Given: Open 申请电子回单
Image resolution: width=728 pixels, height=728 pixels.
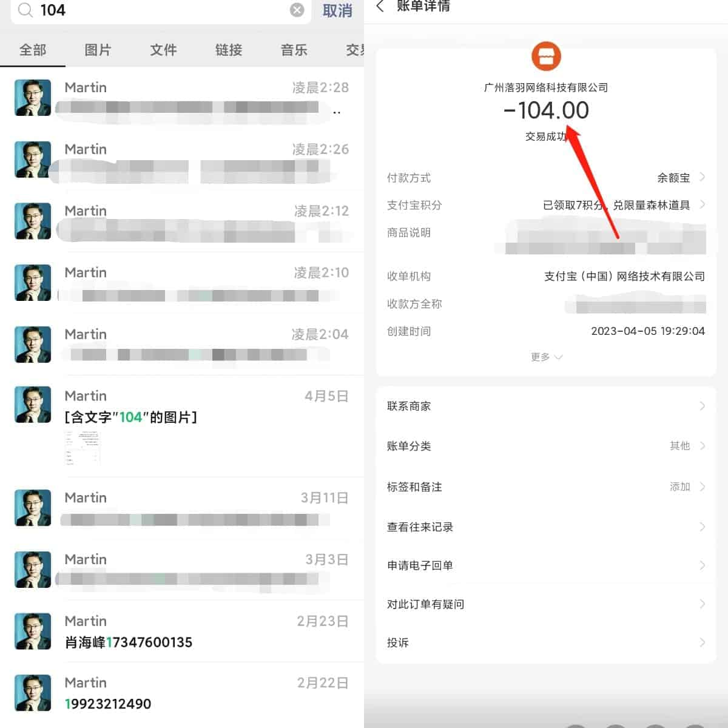Looking at the screenshot, I should pos(546,565).
